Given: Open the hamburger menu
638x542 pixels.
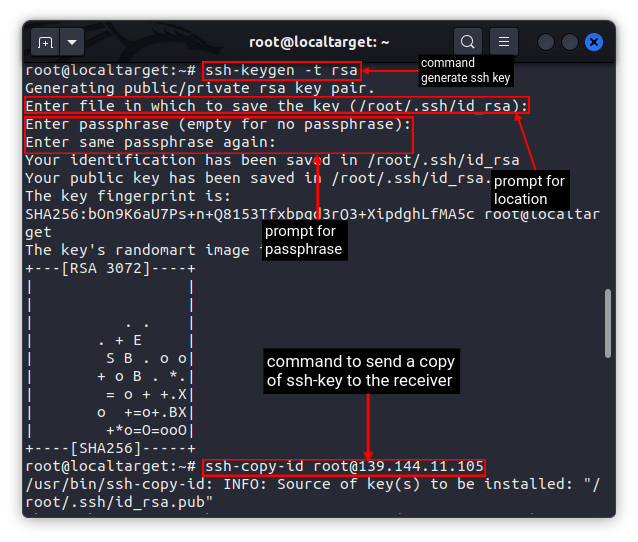Looking at the screenshot, I should pos(505,42).
